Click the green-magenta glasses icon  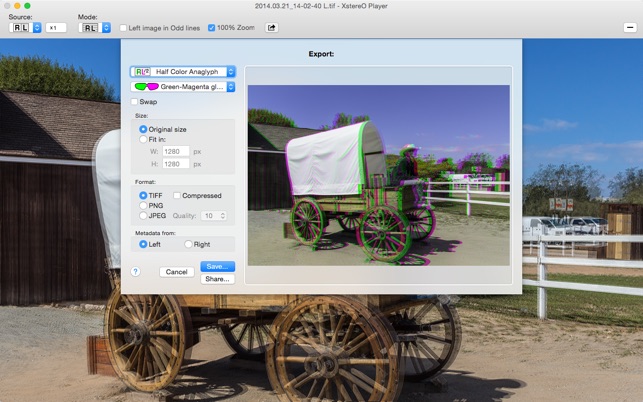(147, 87)
